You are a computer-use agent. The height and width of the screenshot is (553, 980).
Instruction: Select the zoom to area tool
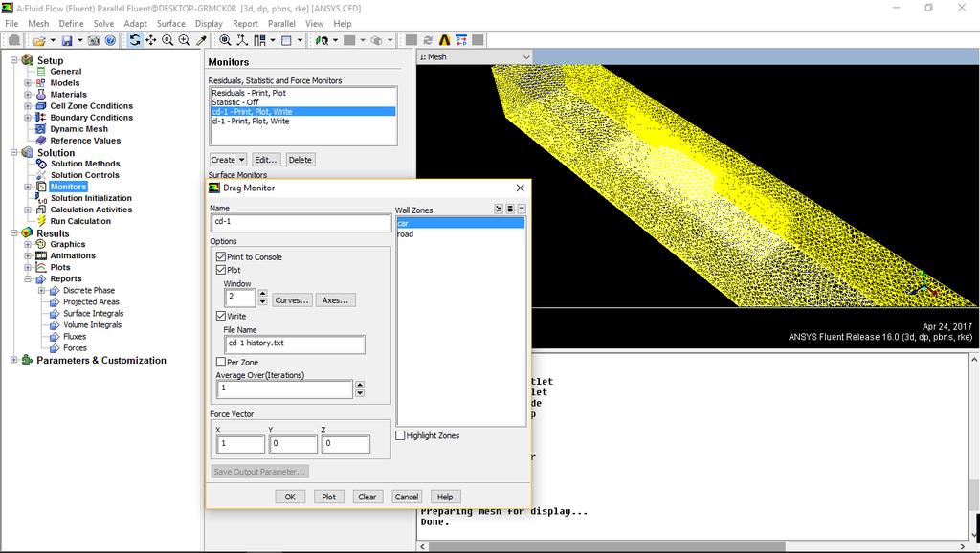[185, 40]
